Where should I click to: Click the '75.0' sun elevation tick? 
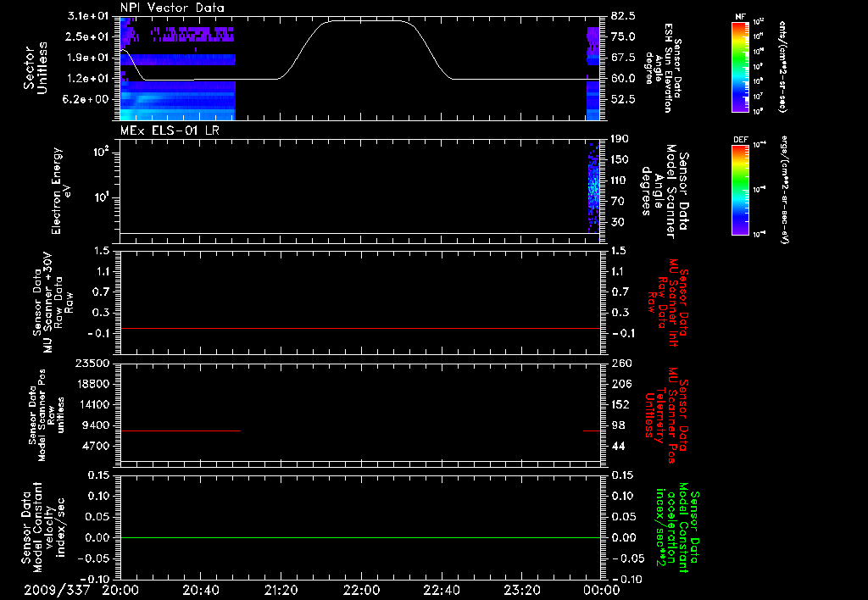point(623,36)
